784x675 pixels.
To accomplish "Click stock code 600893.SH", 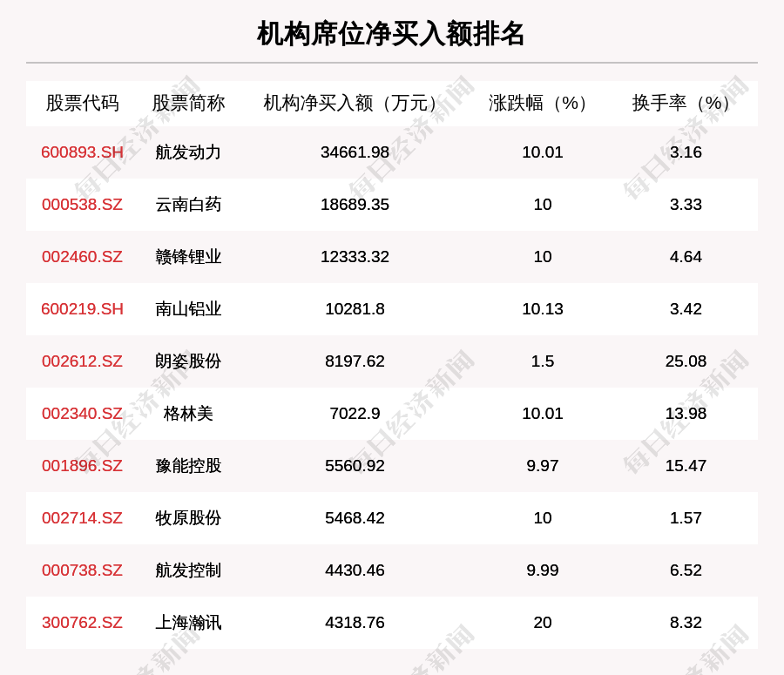I will [82, 152].
